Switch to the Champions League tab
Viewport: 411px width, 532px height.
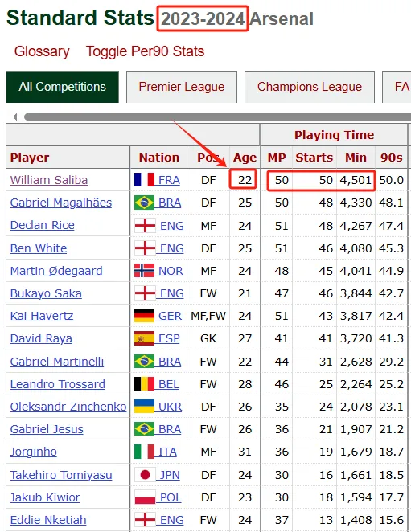[310, 87]
